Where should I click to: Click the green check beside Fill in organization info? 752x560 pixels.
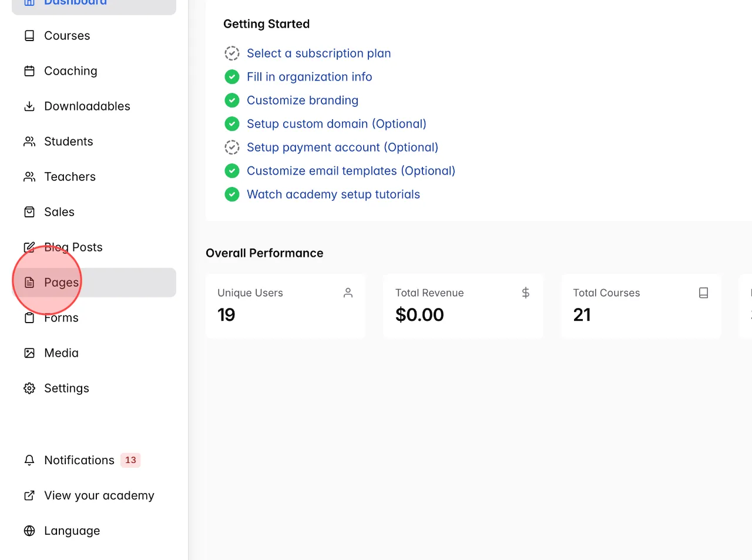click(x=232, y=77)
